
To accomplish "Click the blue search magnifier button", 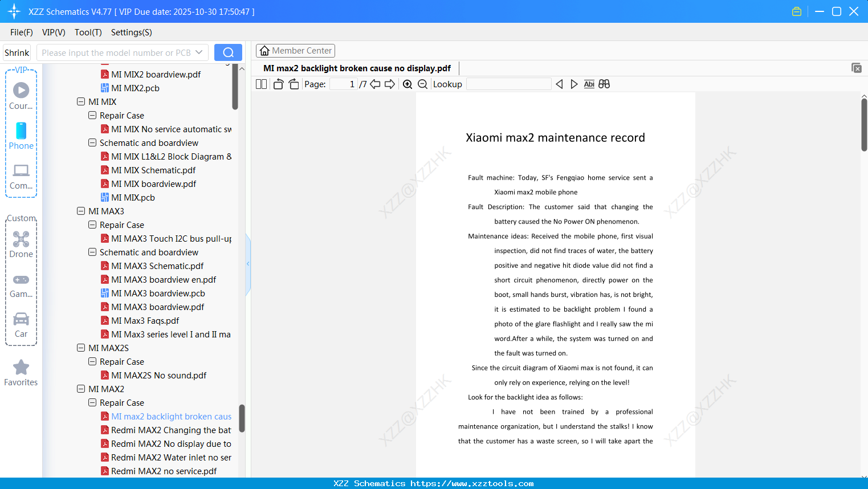I will pyautogui.click(x=228, y=52).
